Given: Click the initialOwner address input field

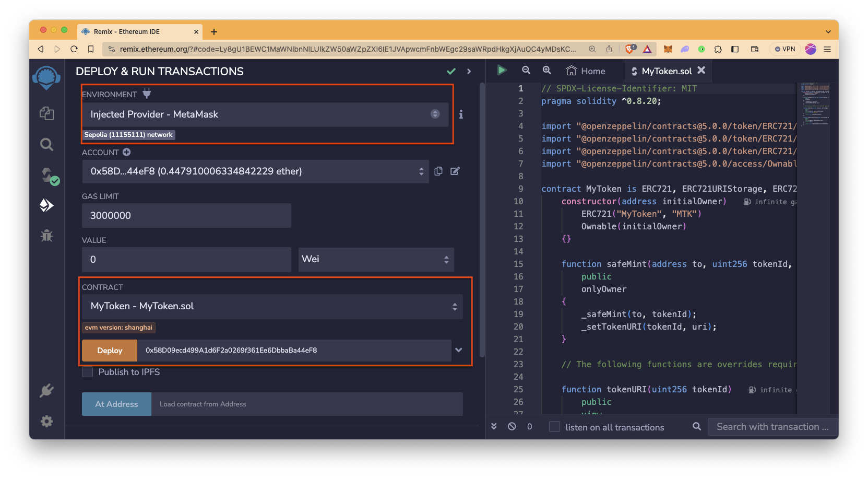Looking at the screenshot, I should coord(294,351).
